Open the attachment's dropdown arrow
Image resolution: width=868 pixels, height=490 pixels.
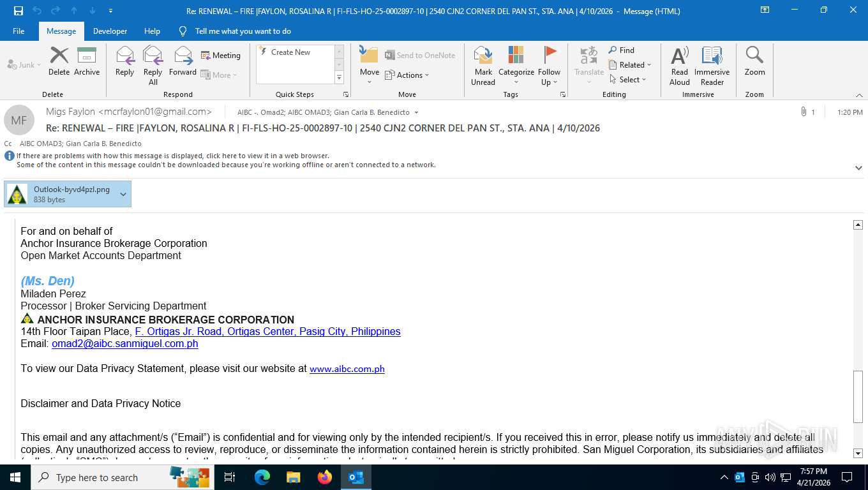tap(123, 194)
